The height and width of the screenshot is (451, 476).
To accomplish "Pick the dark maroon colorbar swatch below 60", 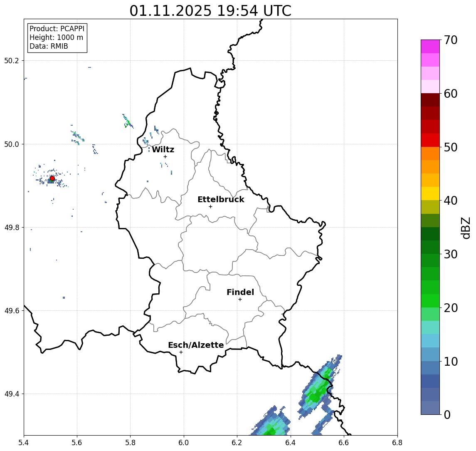I will pyautogui.click(x=430, y=100).
